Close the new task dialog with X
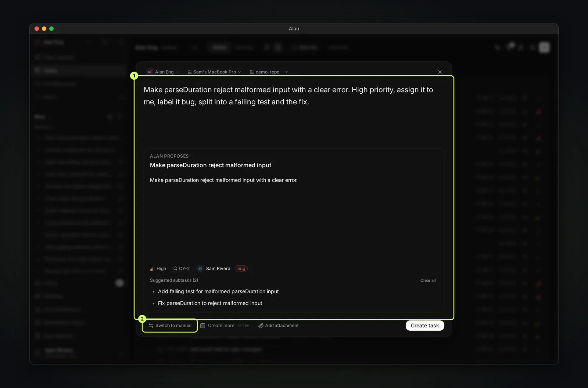Image resolution: width=588 pixels, height=388 pixels. [x=440, y=72]
